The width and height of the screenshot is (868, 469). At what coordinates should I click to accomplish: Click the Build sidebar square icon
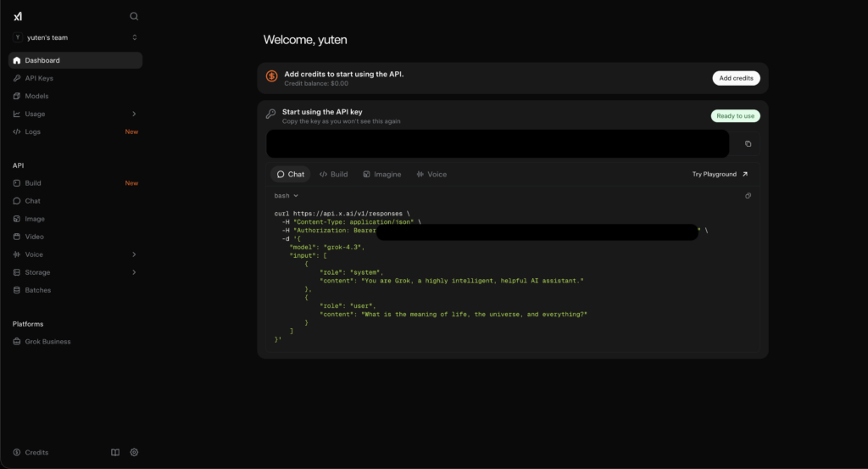tap(17, 183)
